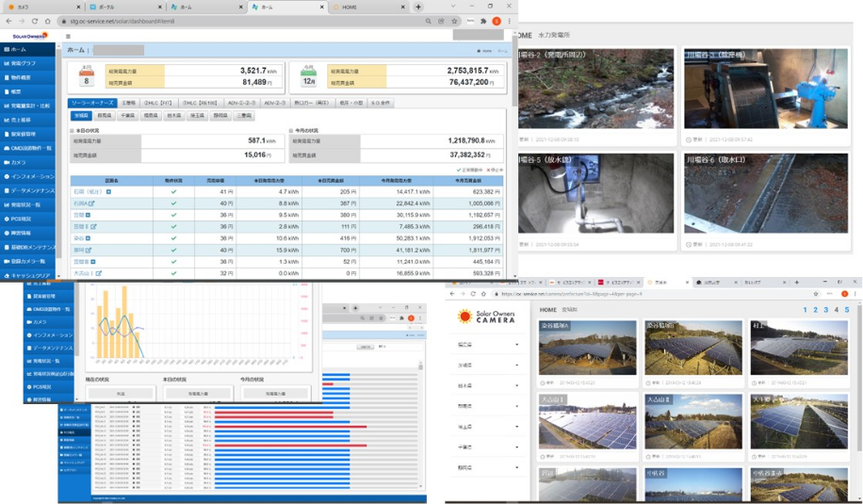Viewport: 863px width, 504px height.
Task: Open the 川場谷-6（取水口） camera thumbnail
Action: (x=766, y=193)
